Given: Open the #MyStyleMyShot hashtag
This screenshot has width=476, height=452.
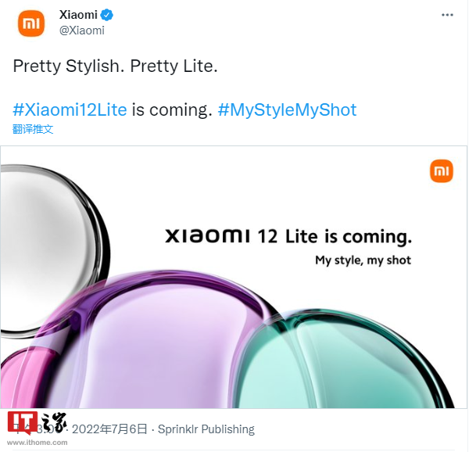Looking at the screenshot, I should [287, 109].
